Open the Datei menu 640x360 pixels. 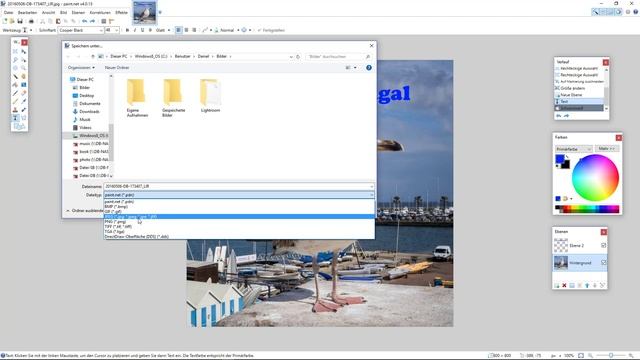click(x=8, y=13)
